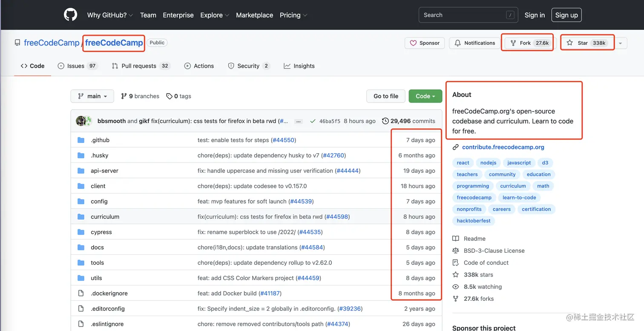Expand the commit message ellipsis button

[299, 121]
